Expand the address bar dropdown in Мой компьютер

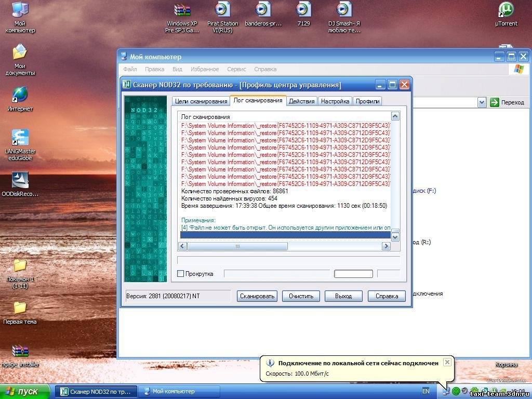pos(482,102)
